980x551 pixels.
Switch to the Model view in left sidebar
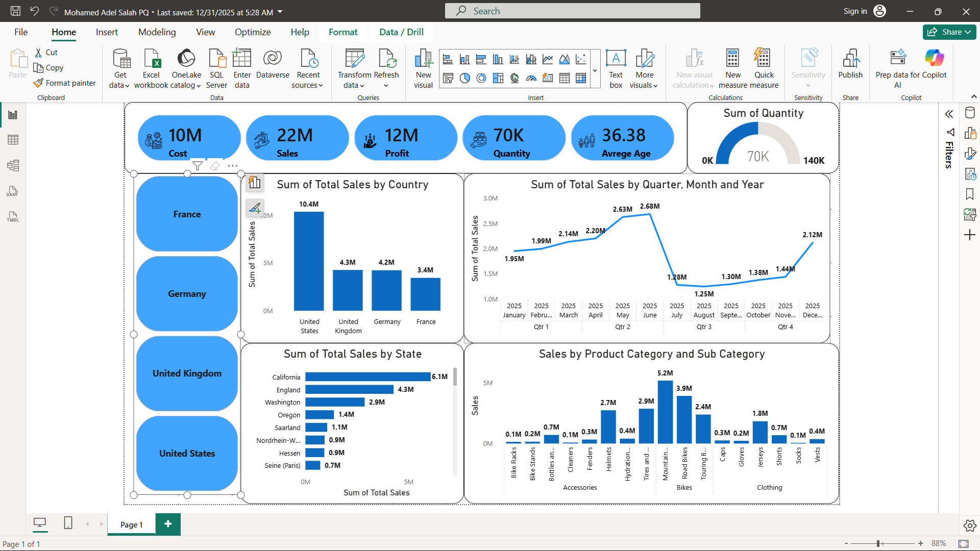pyautogui.click(x=12, y=165)
